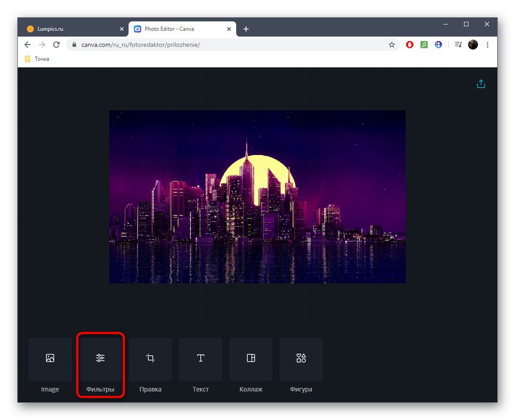The width and height of the screenshot is (515, 420).
Task: Click the green music extension icon
Action: (x=424, y=45)
